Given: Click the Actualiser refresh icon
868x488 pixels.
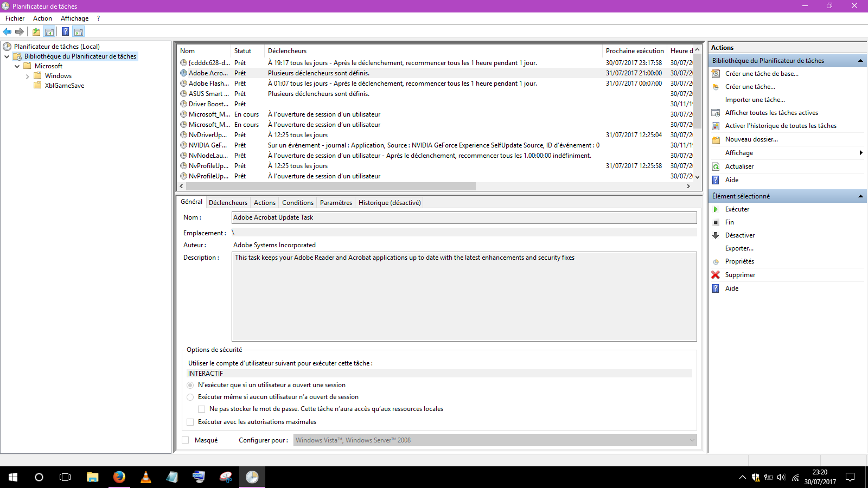Looking at the screenshot, I should point(716,166).
